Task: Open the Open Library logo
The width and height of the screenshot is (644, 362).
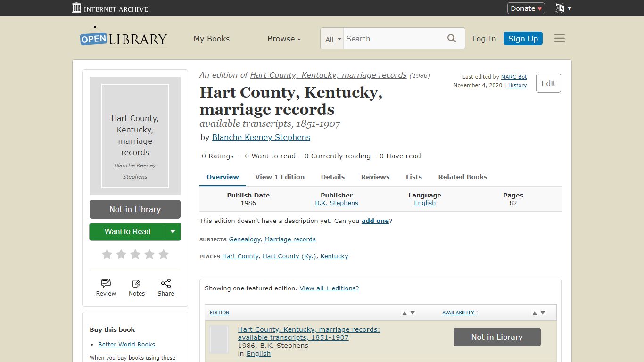Action: pyautogui.click(x=124, y=37)
